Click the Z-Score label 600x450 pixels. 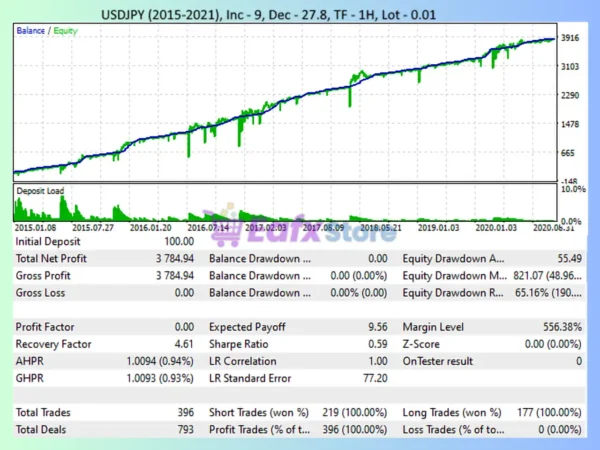tap(421, 344)
